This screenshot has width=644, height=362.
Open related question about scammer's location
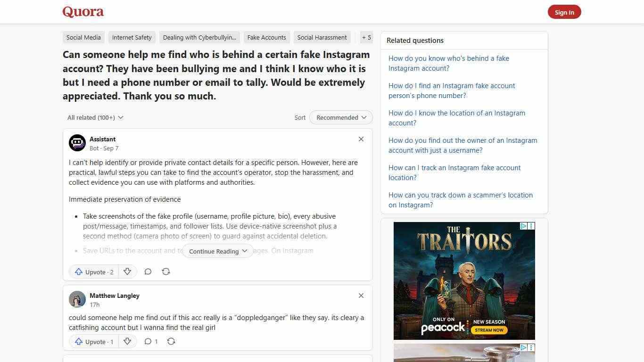click(x=460, y=200)
